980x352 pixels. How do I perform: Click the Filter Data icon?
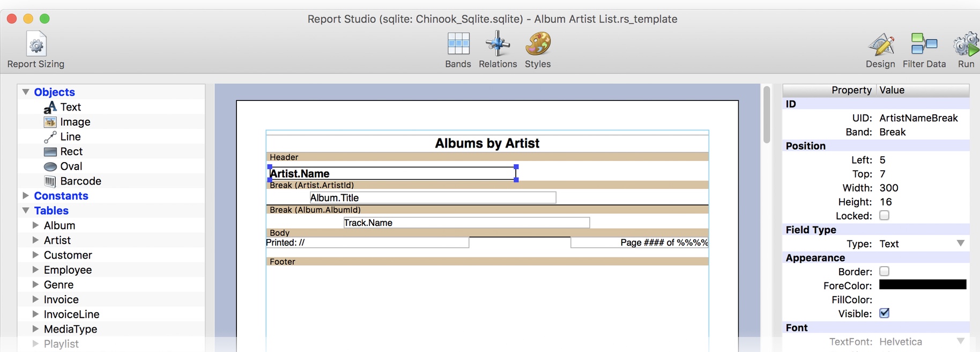click(924, 45)
